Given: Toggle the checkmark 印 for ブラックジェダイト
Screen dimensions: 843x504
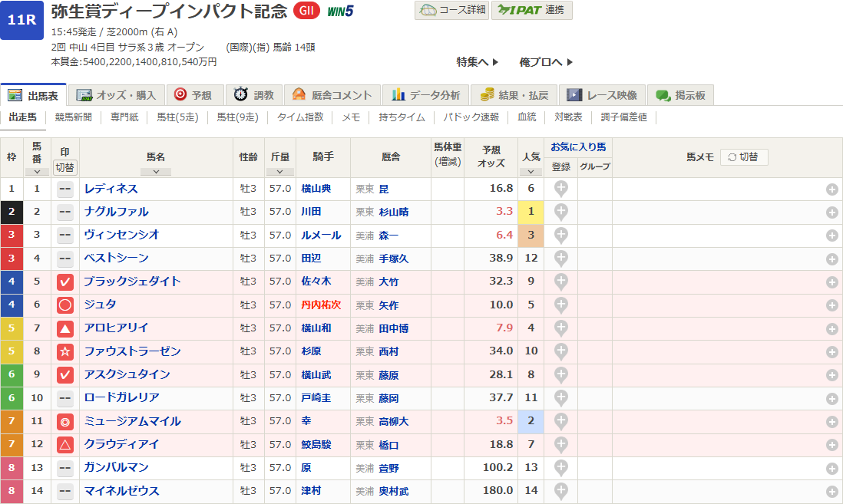Looking at the screenshot, I should [65, 282].
